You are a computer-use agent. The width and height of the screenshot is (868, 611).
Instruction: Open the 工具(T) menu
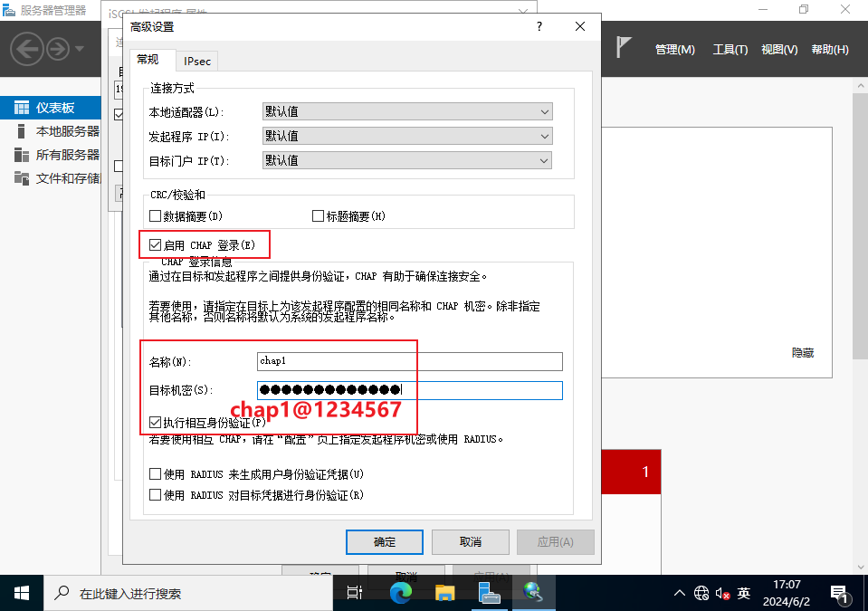(x=730, y=50)
